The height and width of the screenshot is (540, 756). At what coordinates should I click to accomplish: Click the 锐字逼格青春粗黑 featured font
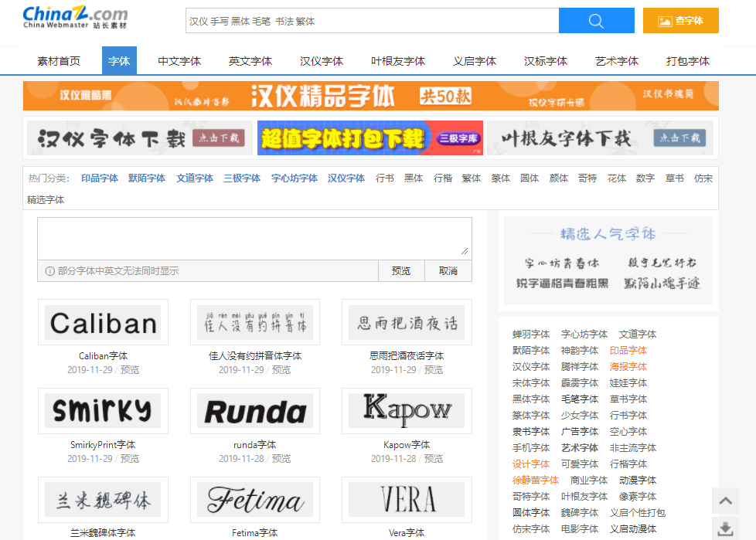562,284
